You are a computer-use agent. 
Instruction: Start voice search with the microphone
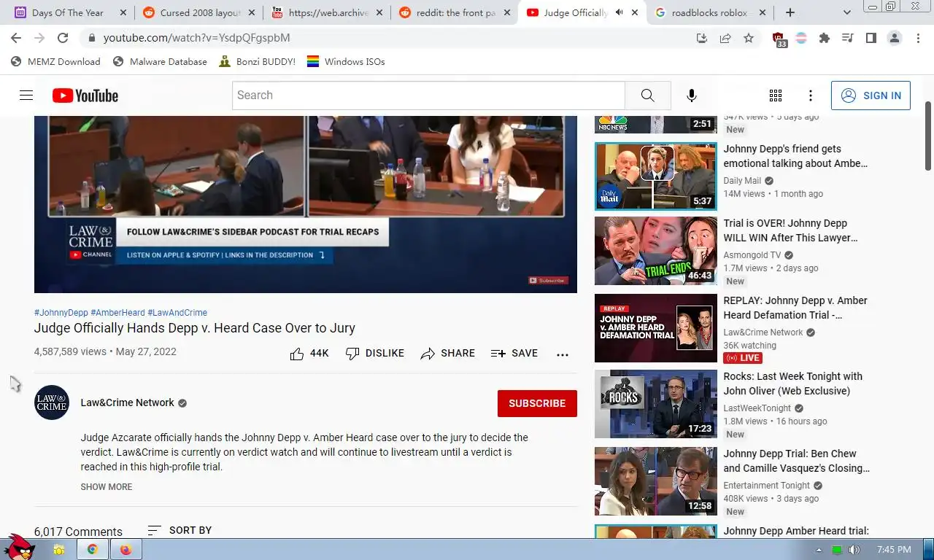(691, 96)
